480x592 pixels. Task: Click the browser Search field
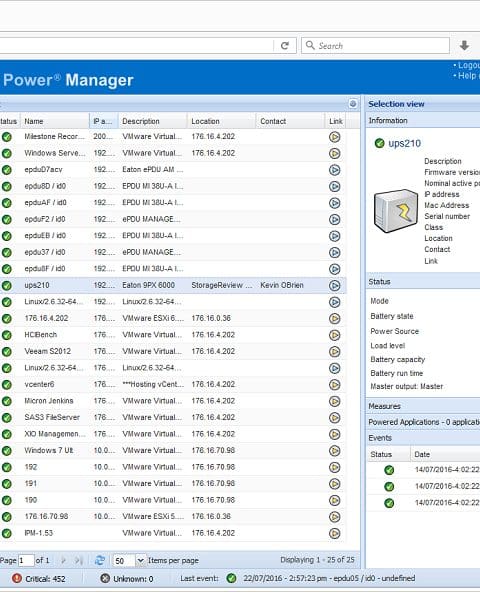click(x=375, y=46)
